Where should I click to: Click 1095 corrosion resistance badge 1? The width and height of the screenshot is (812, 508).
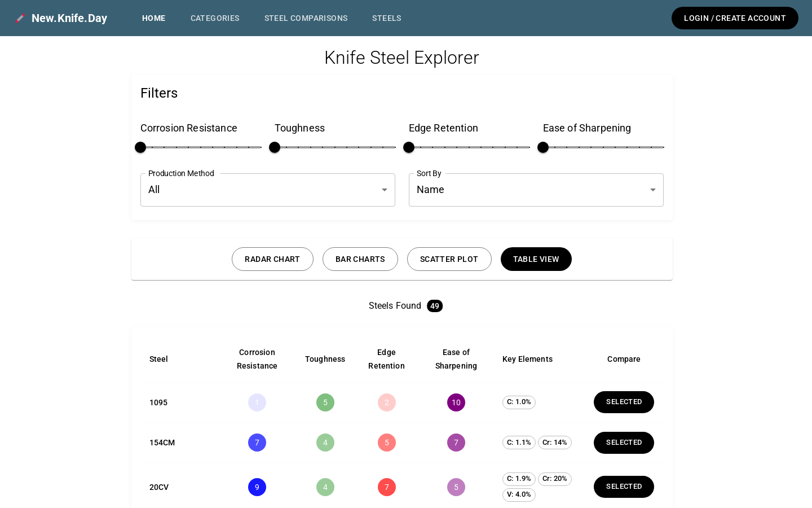[257, 402]
